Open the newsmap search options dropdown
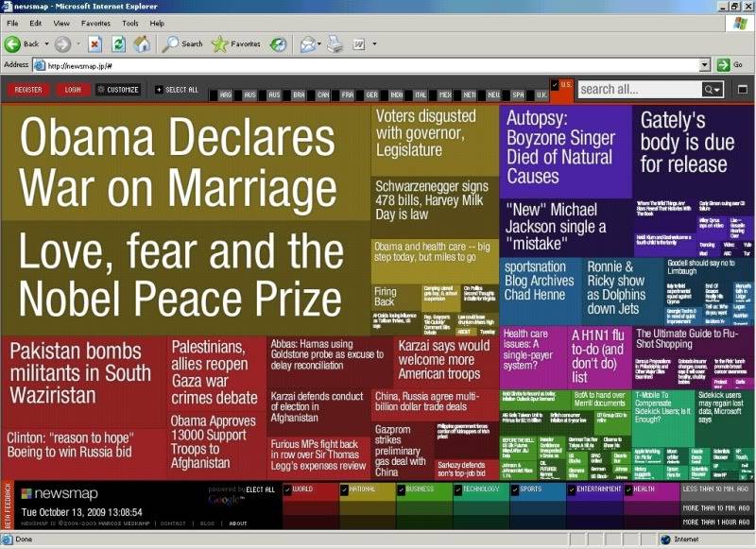This screenshot has height=549, width=756. pos(713,89)
